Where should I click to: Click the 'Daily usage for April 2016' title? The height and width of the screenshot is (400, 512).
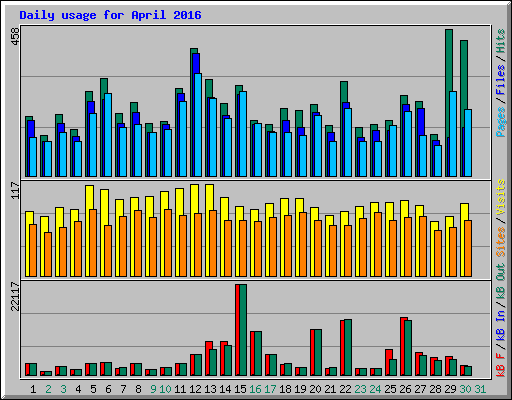click(110, 15)
